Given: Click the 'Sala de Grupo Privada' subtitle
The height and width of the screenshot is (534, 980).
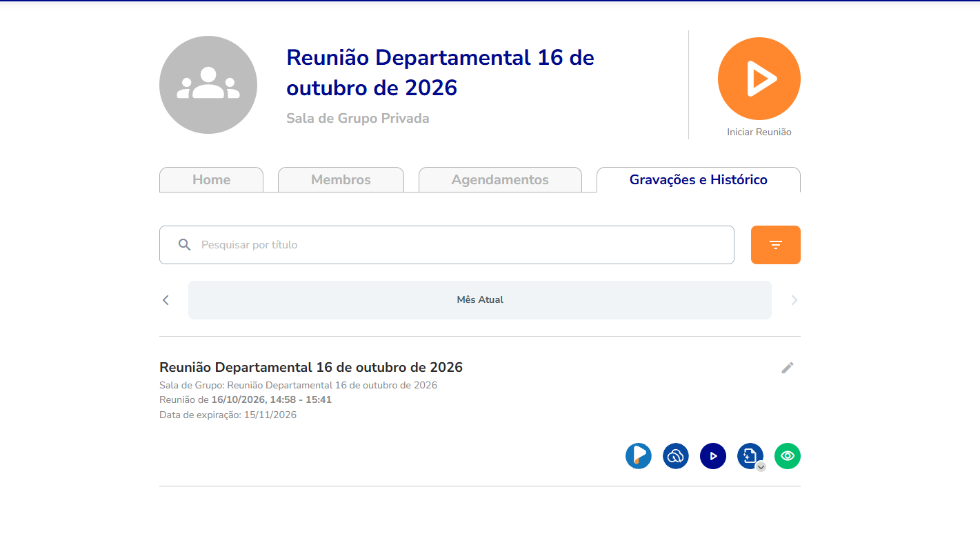Looking at the screenshot, I should [358, 118].
